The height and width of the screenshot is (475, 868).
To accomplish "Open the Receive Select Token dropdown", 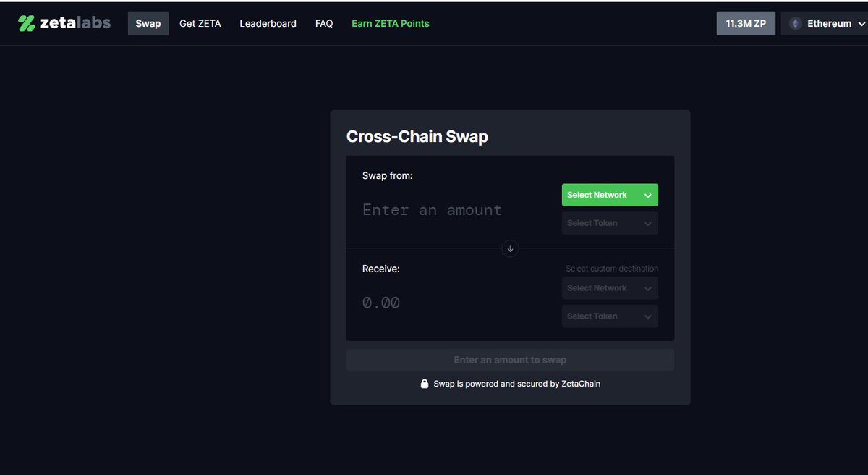I will pos(610,316).
